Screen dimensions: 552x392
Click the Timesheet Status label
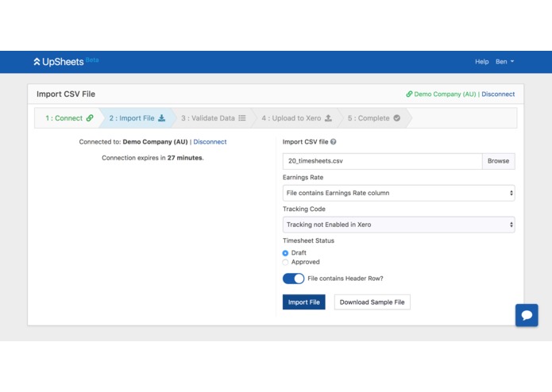(x=308, y=240)
